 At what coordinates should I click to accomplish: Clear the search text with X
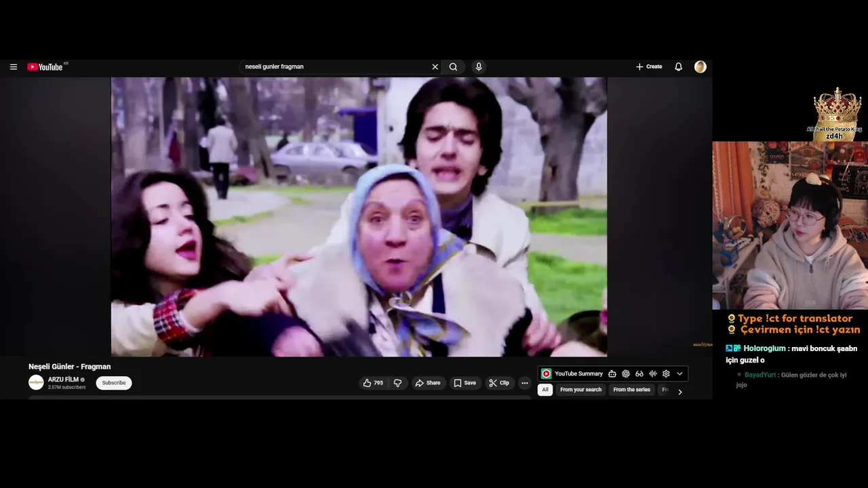pyautogui.click(x=435, y=67)
